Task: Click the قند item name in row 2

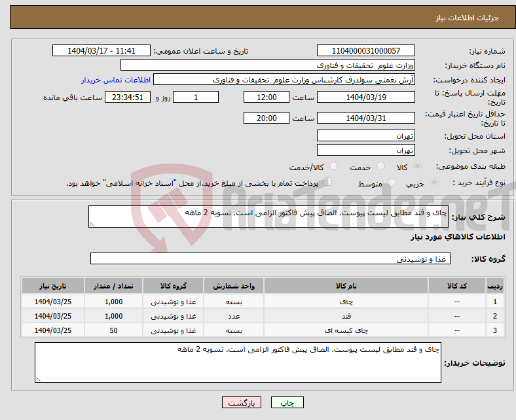Action: [346, 316]
